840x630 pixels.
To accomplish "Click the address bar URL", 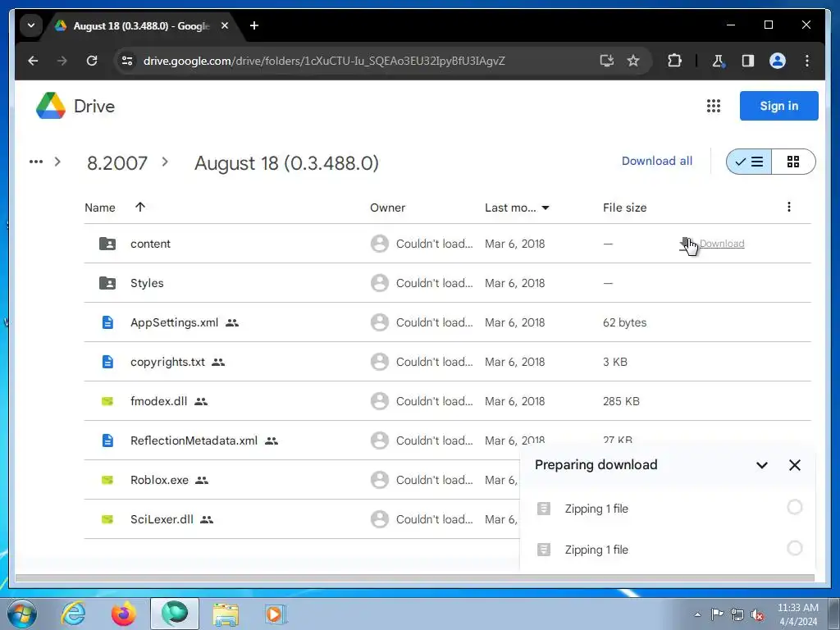I will 323,61.
